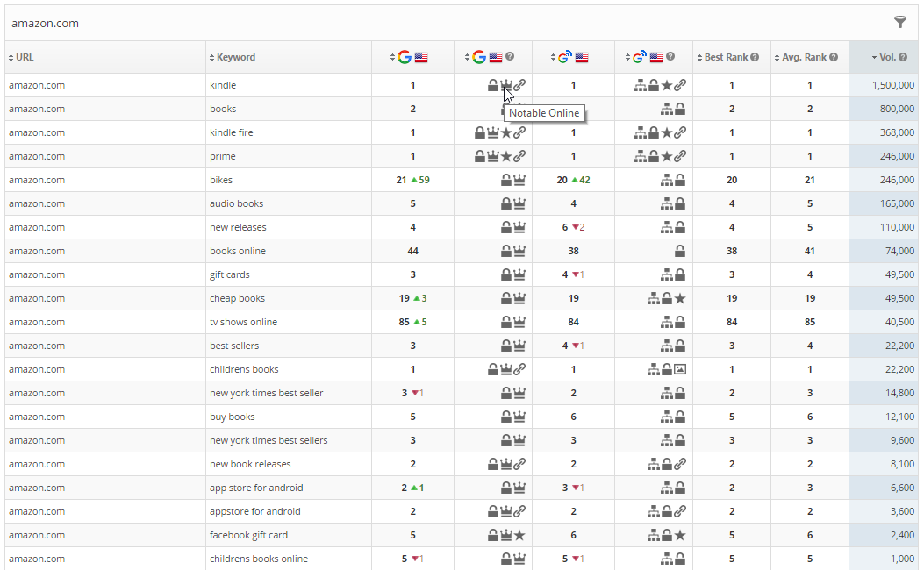924x570 pixels.
Task: Click amazon.com URL in the buy books row
Action: 37,417
